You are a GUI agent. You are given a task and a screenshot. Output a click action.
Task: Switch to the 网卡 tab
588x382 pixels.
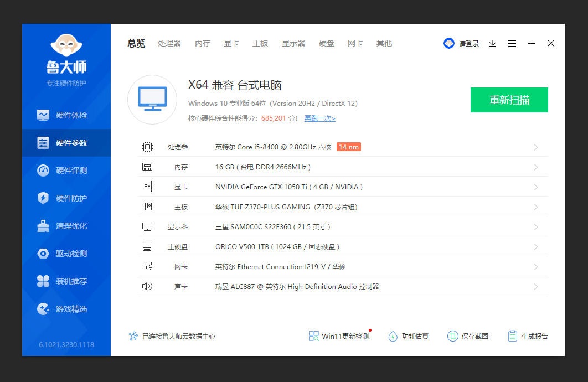click(355, 44)
